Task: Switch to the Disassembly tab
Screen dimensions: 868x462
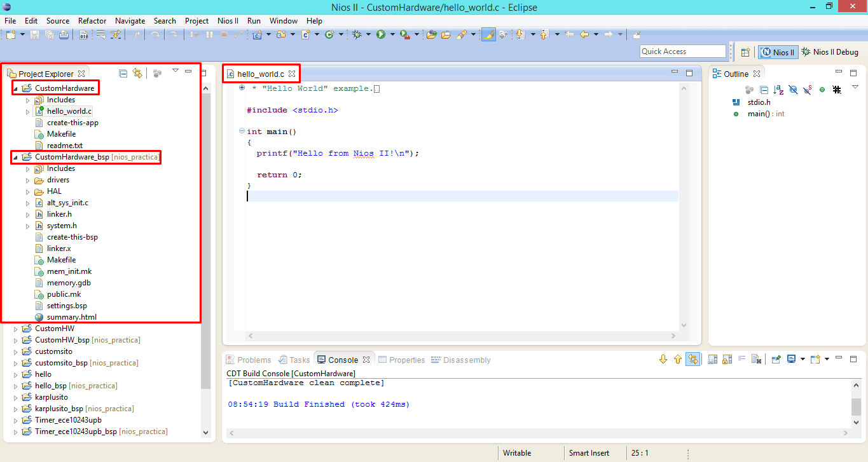Action: (461, 360)
